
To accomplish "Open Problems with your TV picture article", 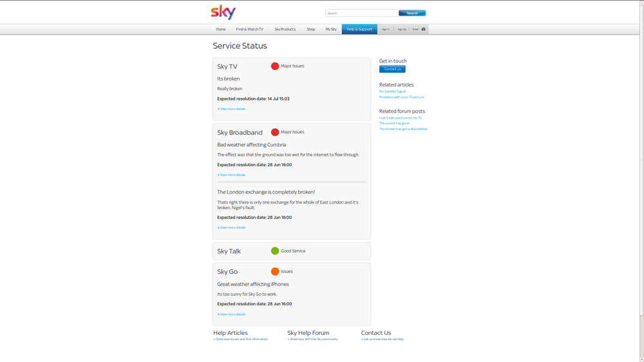I will coord(402,97).
